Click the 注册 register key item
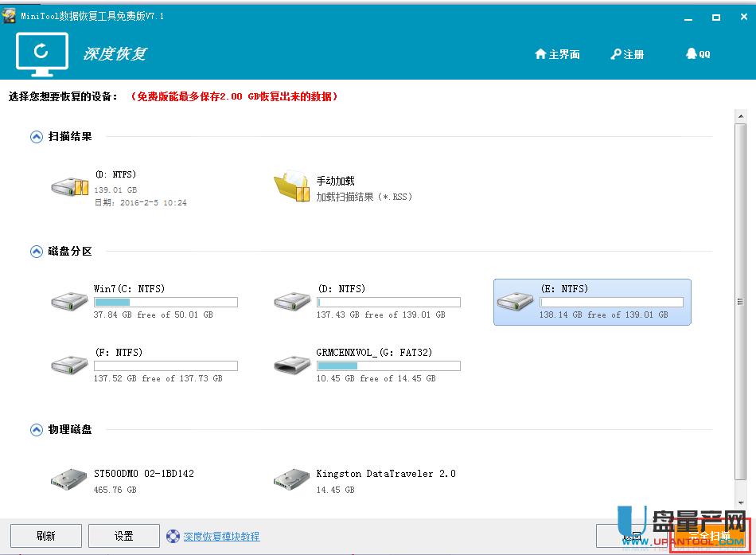756x555 pixels. tap(627, 54)
